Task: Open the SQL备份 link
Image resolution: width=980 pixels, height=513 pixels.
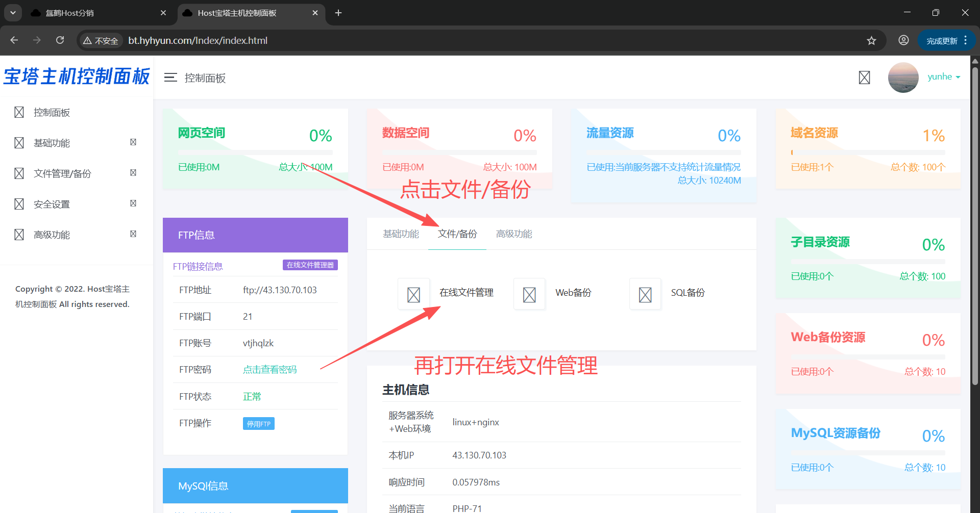Action: [x=688, y=293]
